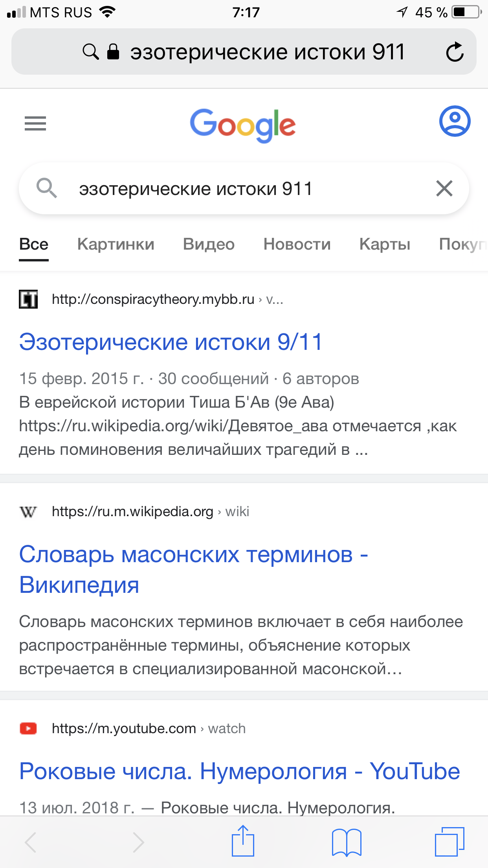
Task: Switch to the Новости tab
Action: (x=297, y=244)
